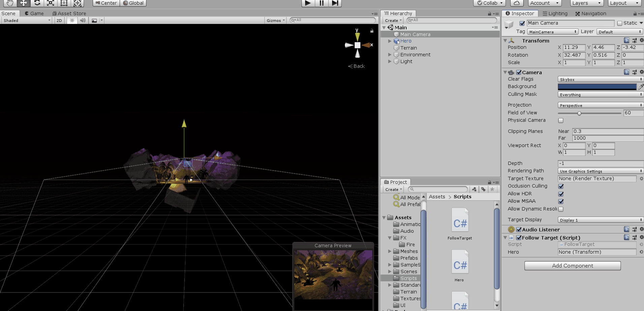Expand the Hero object in the Hierarchy
This screenshot has height=311, width=644.
pyautogui.click(x=390, y=41)
